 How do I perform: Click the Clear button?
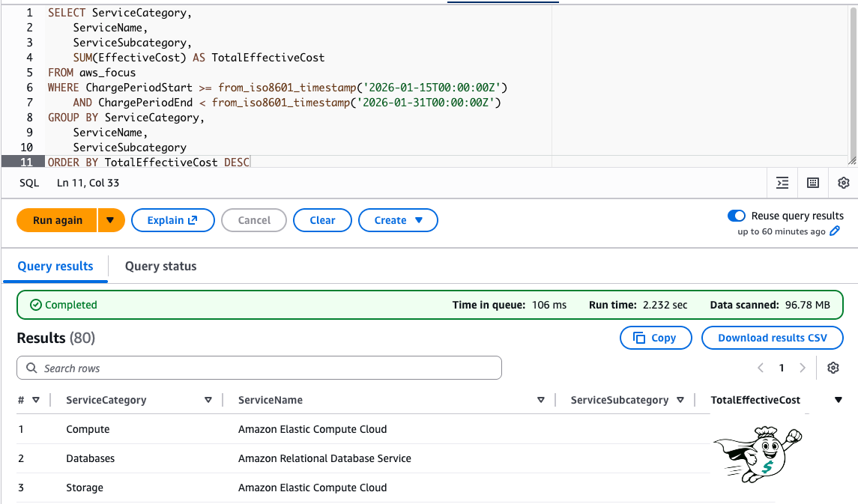322,220
